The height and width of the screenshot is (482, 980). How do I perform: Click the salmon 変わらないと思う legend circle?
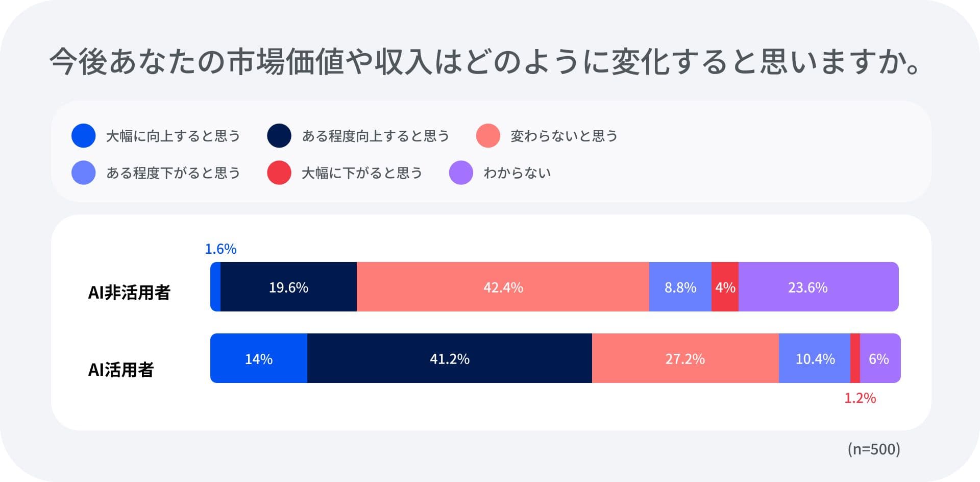(488, 136)
